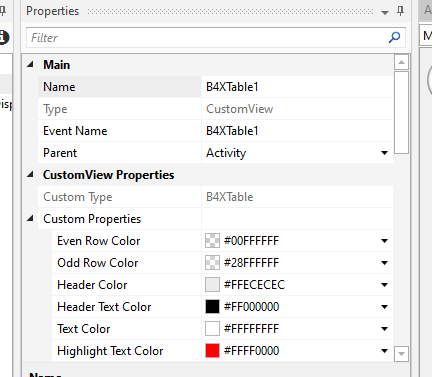432x377 pixels.
Task: Collapse the Custom Properties group
Action: pos(30,218)
